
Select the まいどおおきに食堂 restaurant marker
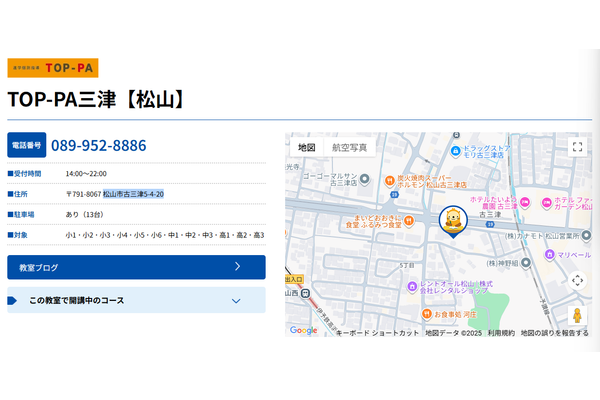(x=409, y=221)
